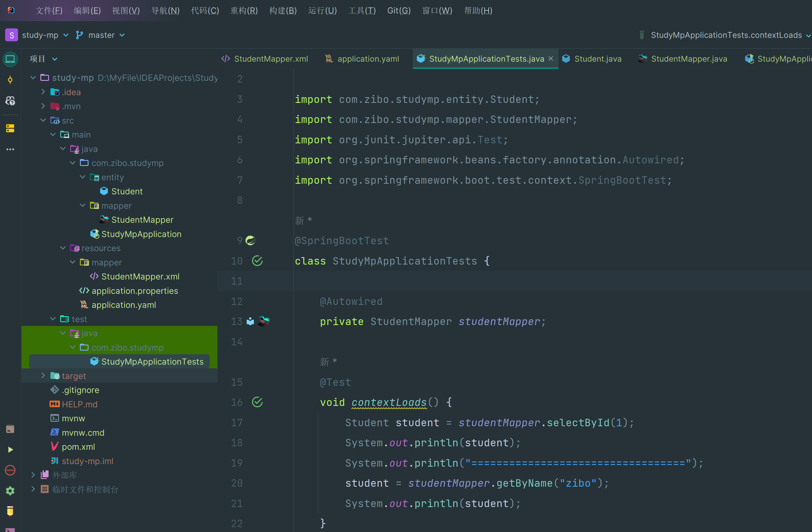The image size is (812, 532).
Task: Expand the .idea folder
Action: click(x=43, y=92)
